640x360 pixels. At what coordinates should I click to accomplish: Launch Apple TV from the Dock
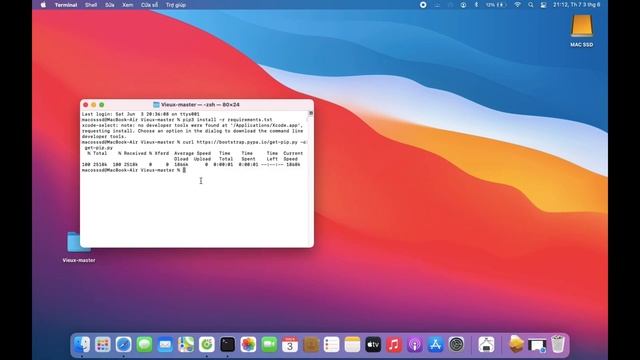pyautogui.click(x=373, y=344)
